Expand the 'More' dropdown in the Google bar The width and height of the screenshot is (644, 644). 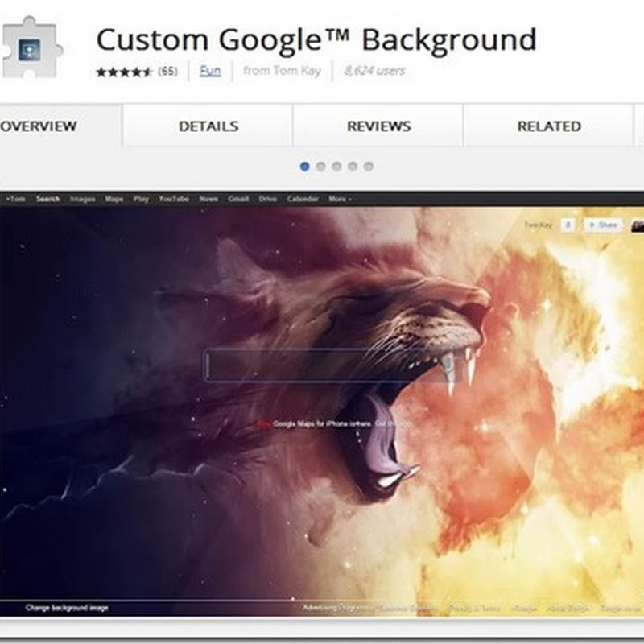[340, 199]
